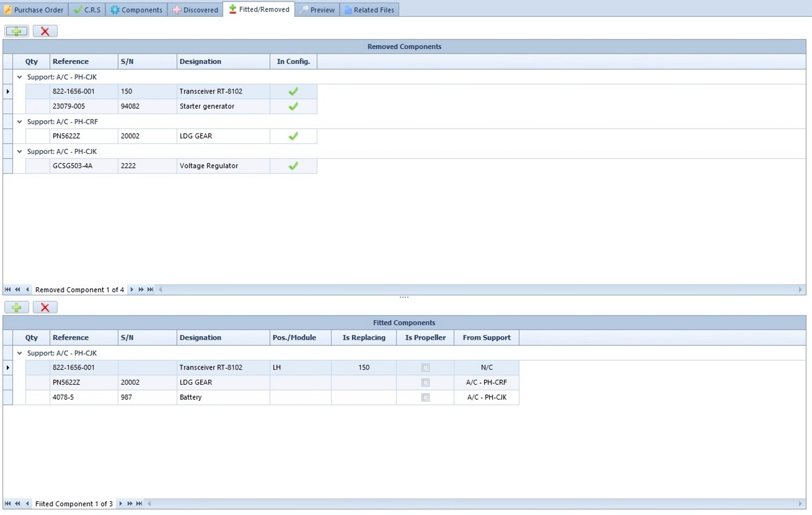
Task: Open the Preview tab
Action: pyautogui.click(x=318, y=10)
